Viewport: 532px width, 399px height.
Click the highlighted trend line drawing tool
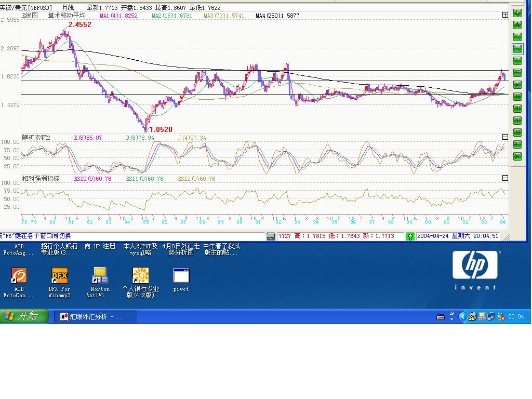coord(517,49)
